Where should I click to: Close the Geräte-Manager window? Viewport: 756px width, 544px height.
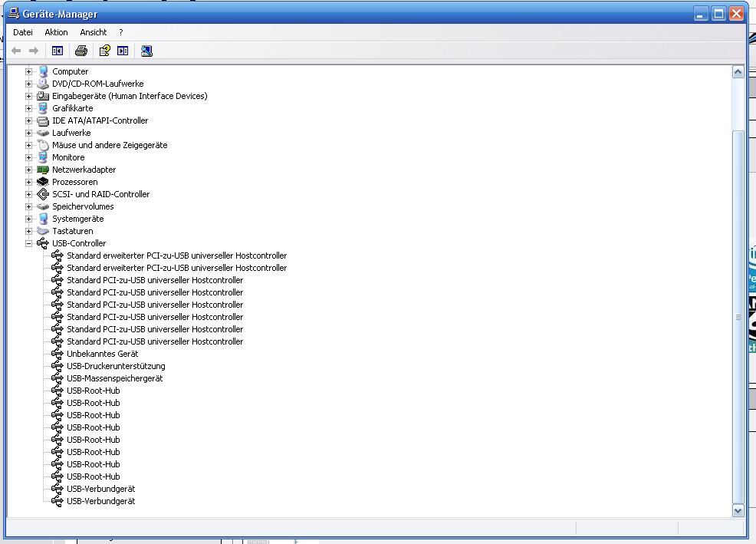click(736, 14)
